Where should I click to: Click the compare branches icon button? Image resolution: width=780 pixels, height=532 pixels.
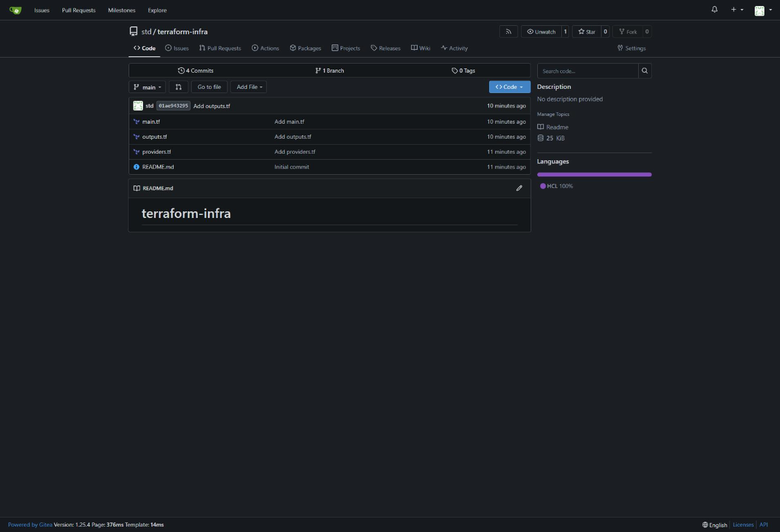(178, 87)
